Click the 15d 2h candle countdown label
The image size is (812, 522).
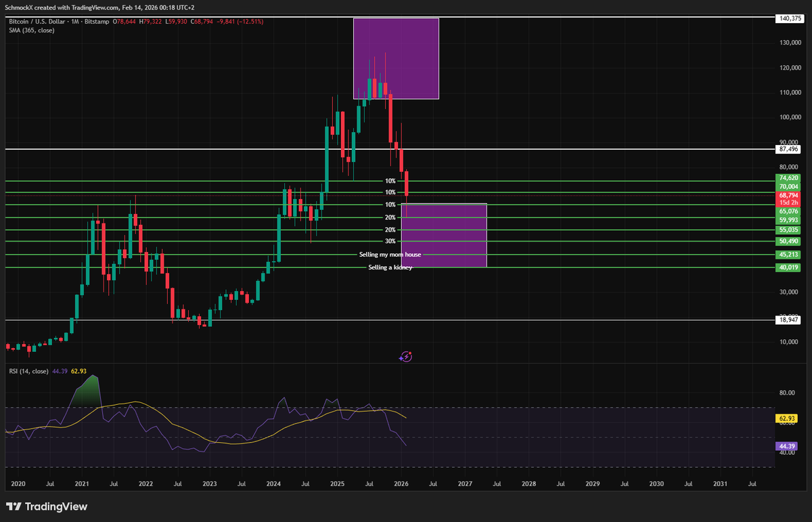coord(787,202)
